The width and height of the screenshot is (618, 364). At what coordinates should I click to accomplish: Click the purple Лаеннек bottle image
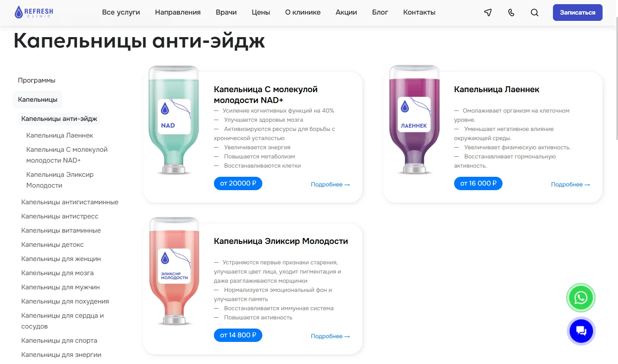414,120
